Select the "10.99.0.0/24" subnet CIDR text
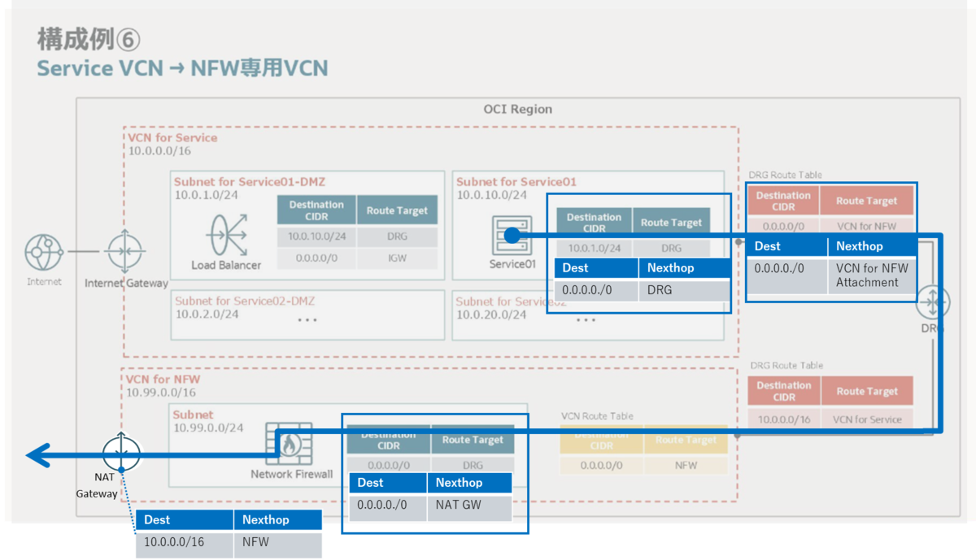Image resolution: width=976 pixels, height=560 pixels. pyautogui.click(x=208, y=428)
